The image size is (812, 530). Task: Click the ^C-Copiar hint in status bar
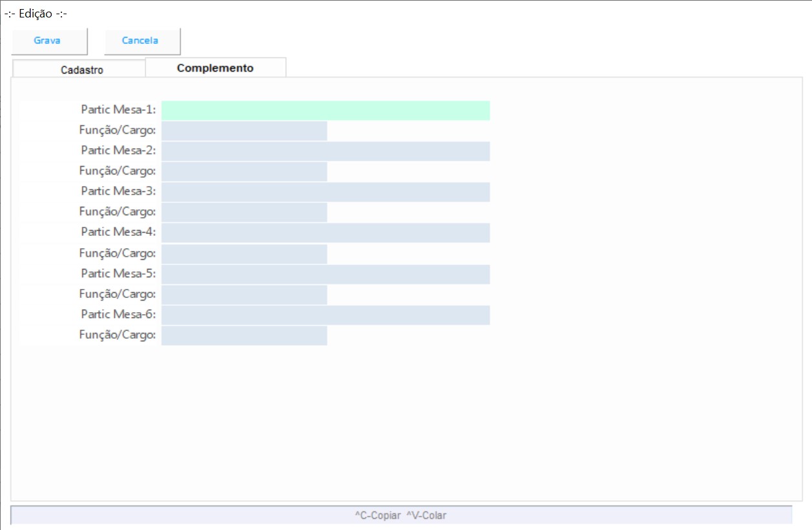tap(378, 515)
